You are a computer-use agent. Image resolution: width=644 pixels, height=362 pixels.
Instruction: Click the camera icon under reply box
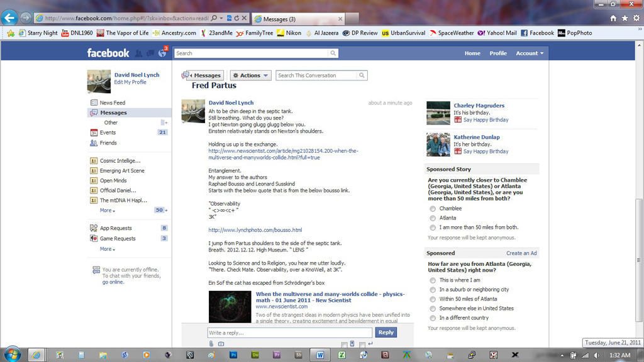tap(221, 344)
